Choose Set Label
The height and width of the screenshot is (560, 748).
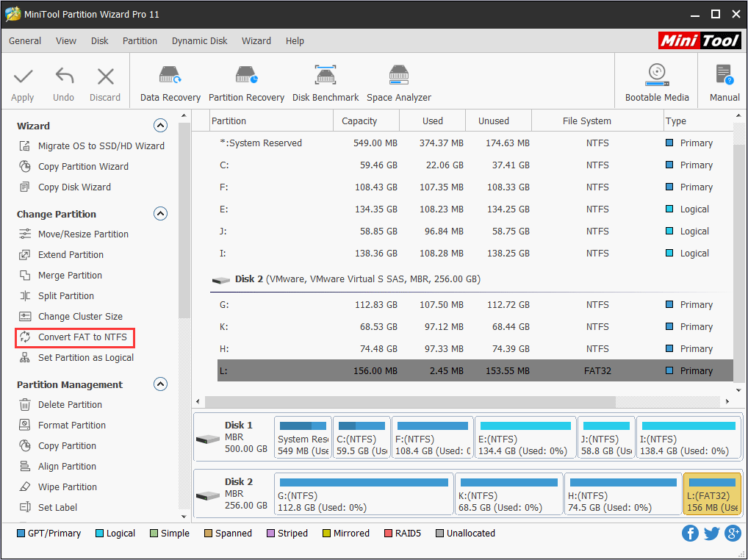(x=48, y=507)
